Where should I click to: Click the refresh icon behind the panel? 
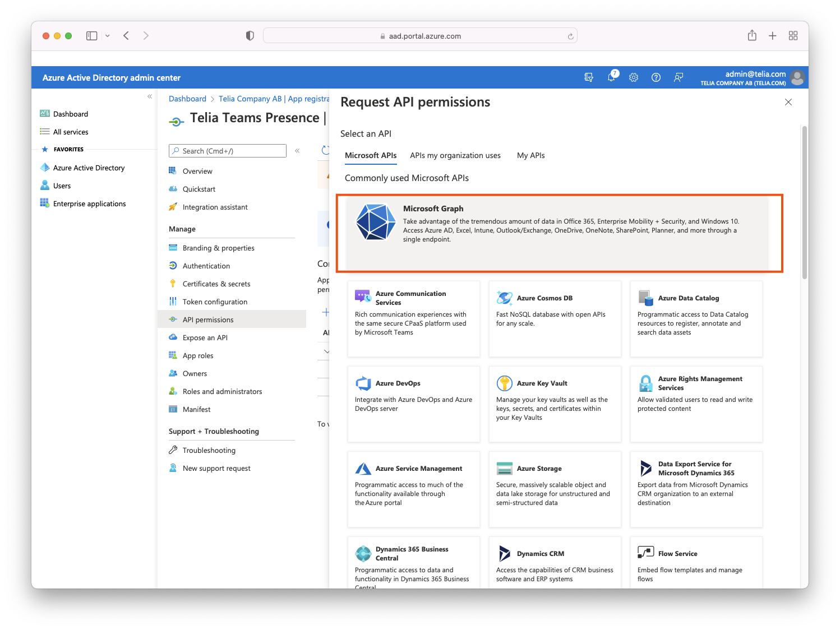[325, 150]
